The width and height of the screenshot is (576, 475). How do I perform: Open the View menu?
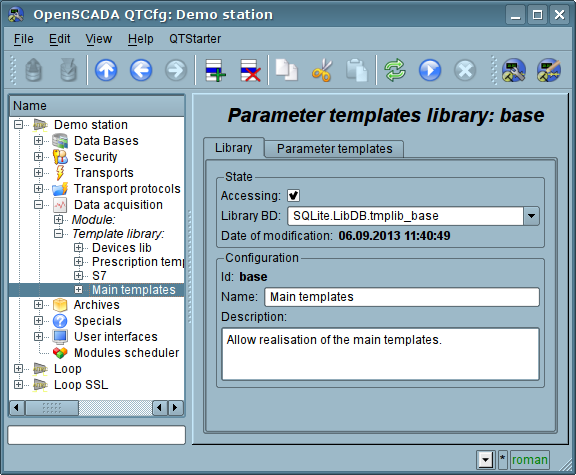pos(98,39)
